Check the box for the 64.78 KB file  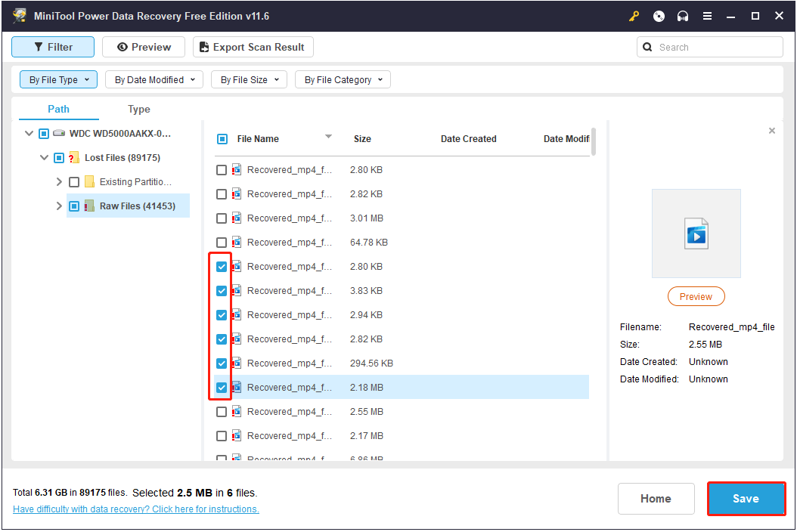(x=222, y=243)
